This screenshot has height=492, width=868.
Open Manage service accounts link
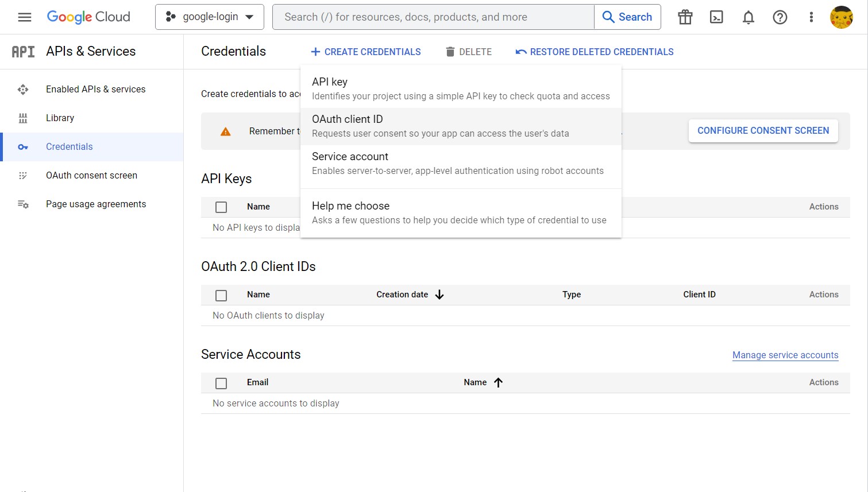[x=785, y=355]
